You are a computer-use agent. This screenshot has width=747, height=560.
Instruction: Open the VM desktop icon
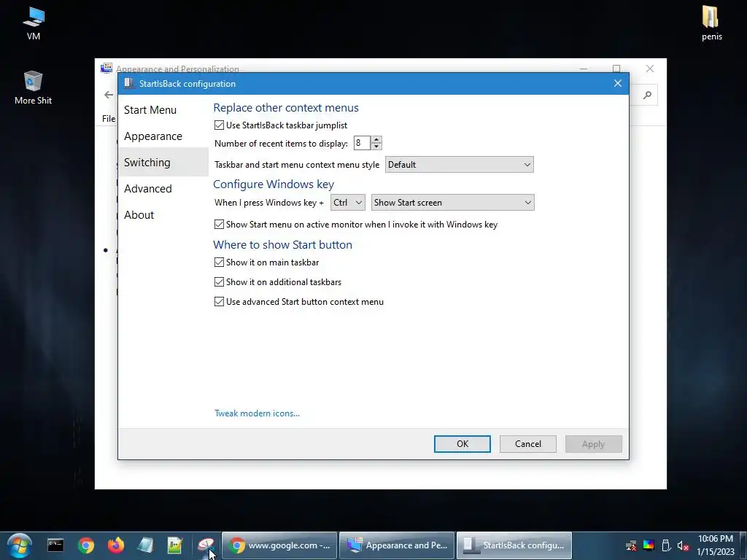point(34,23)
